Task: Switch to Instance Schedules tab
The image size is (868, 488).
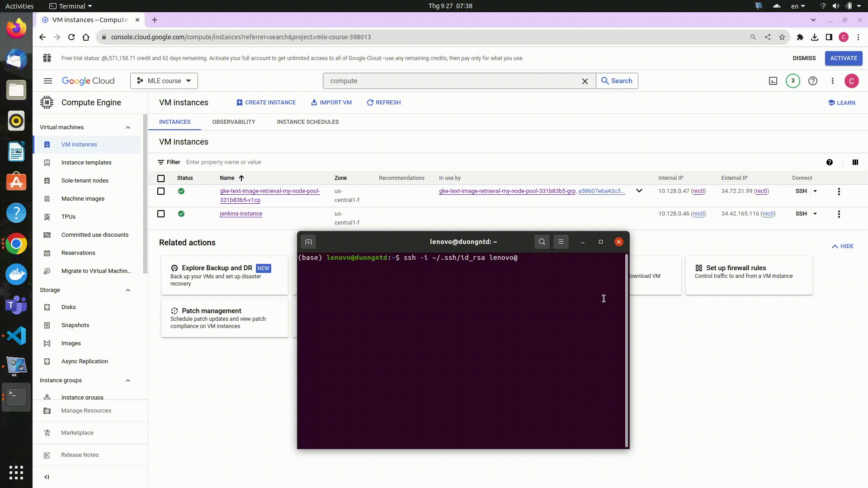Action: point(307,122)
